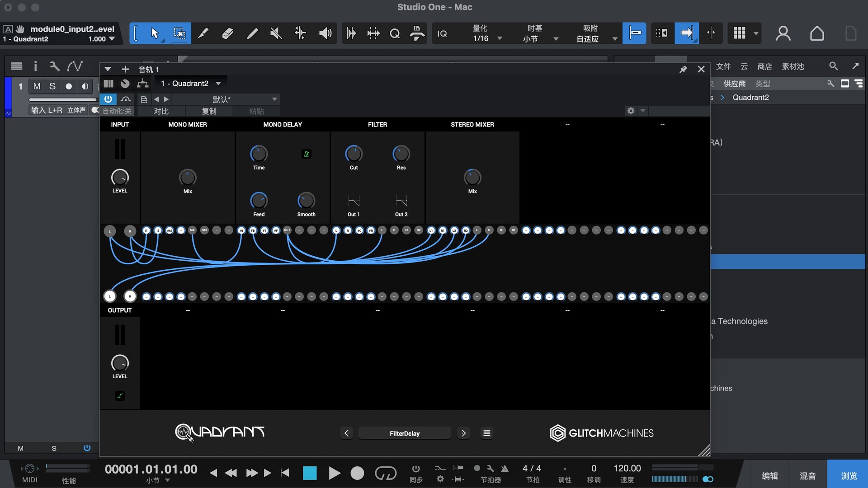Viewport: 868px width, 488px height.
Task: Open the quantize 1/16 dropdown
Action: [x=500, y=38]
